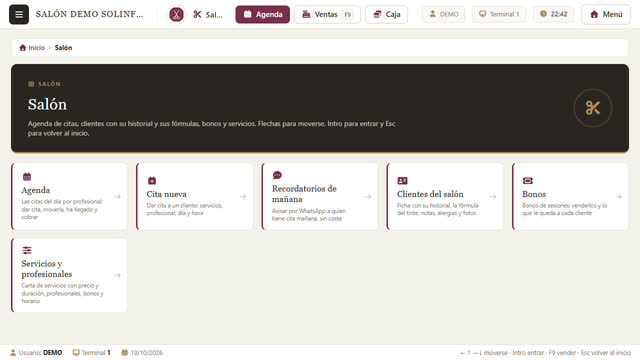This screenshot has height=360, width=640.
Task: Click the gold scissors emblem in banner
Action: [593, 108]
